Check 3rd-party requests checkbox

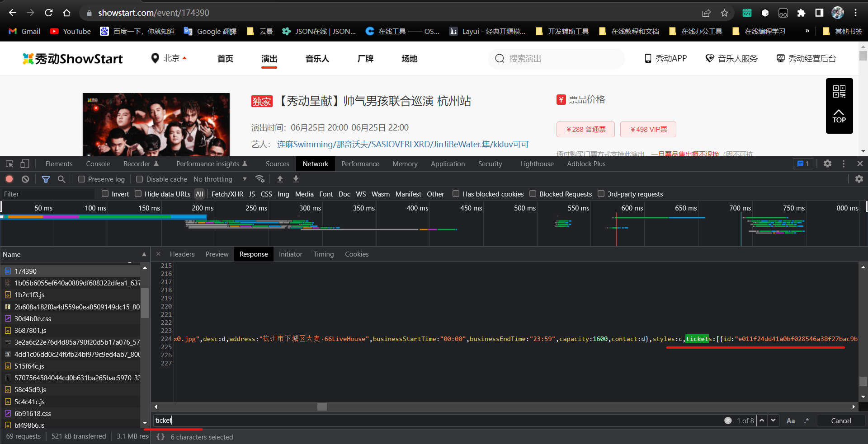click(601, 194)
